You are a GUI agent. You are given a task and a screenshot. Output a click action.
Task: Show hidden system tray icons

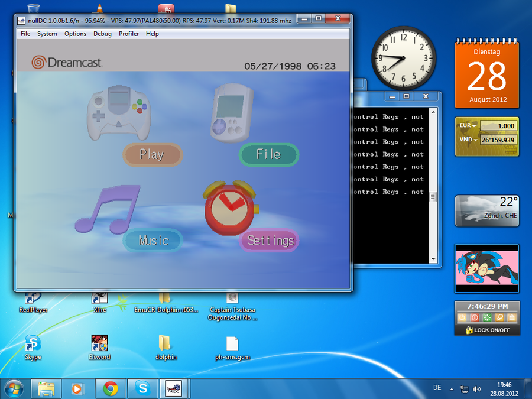click(452, 389)
